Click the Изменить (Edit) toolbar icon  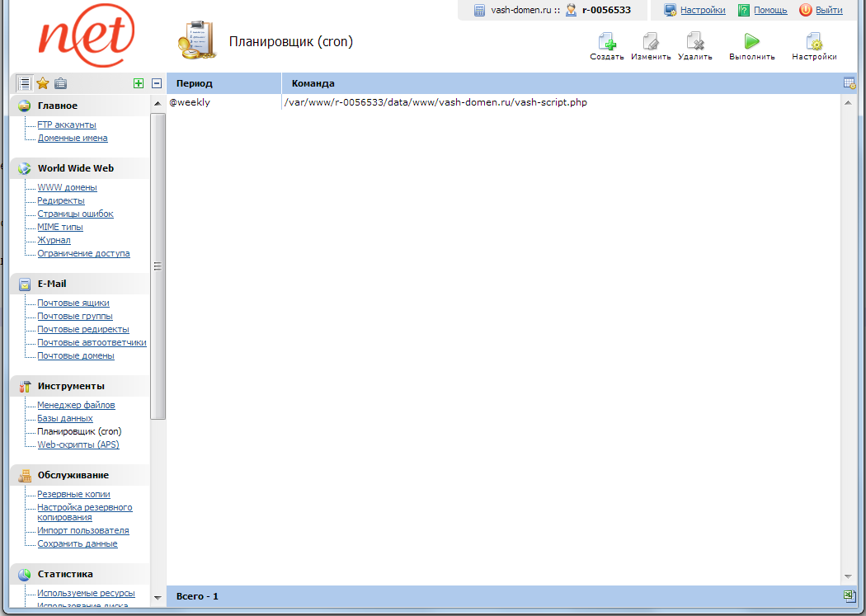click(650, 43)
